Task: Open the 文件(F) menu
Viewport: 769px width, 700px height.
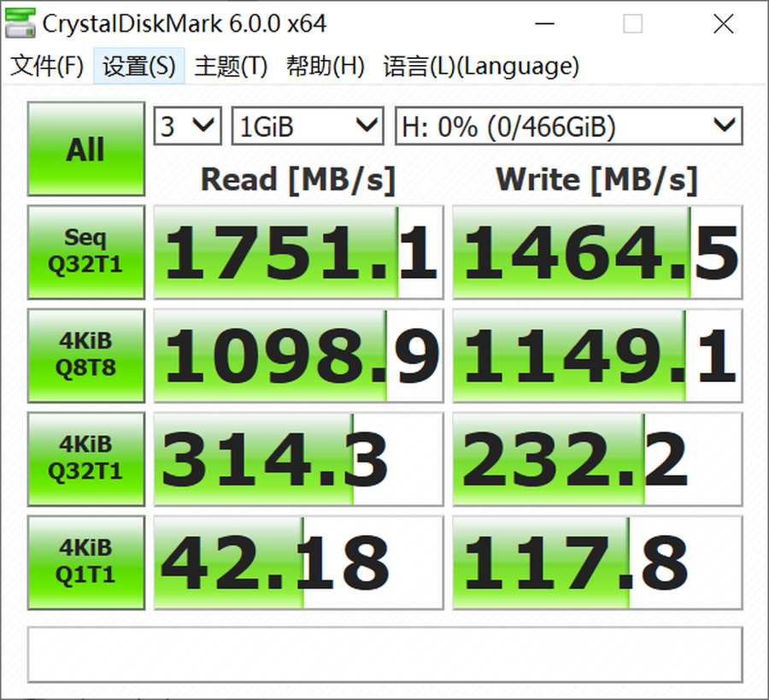Action: 47,67
